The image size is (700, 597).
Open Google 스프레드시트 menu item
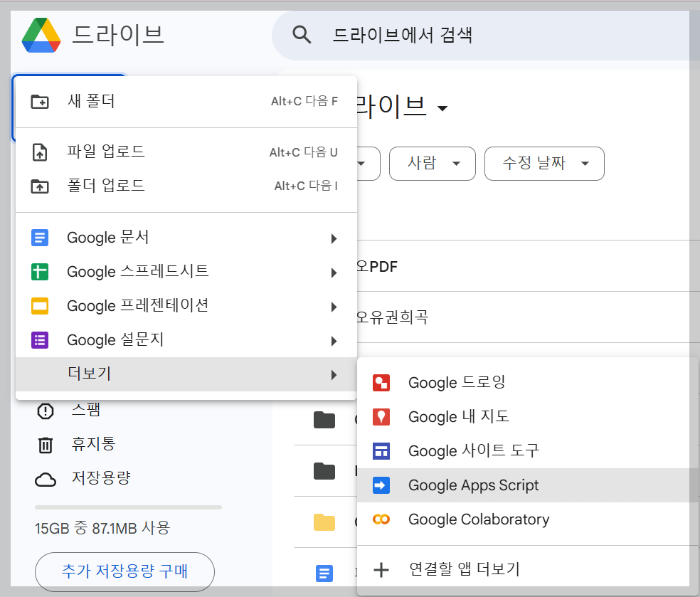186,272
